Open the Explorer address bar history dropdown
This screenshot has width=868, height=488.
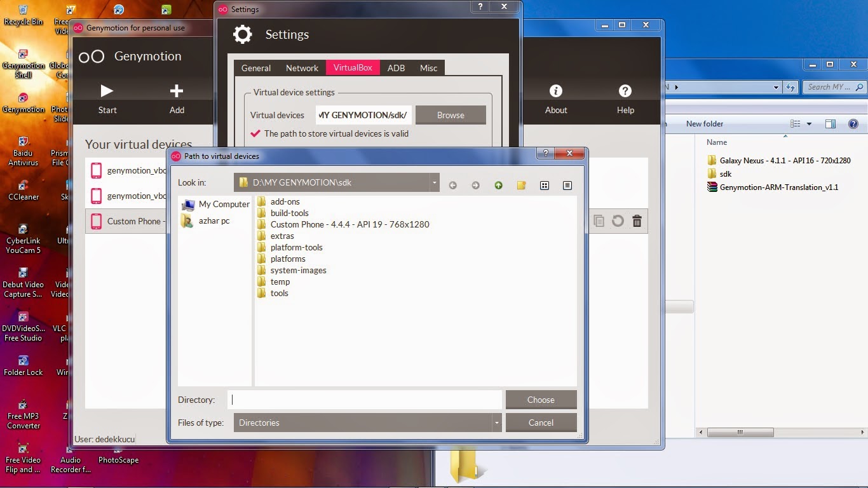pyautogui.click(x=776, y=87)
